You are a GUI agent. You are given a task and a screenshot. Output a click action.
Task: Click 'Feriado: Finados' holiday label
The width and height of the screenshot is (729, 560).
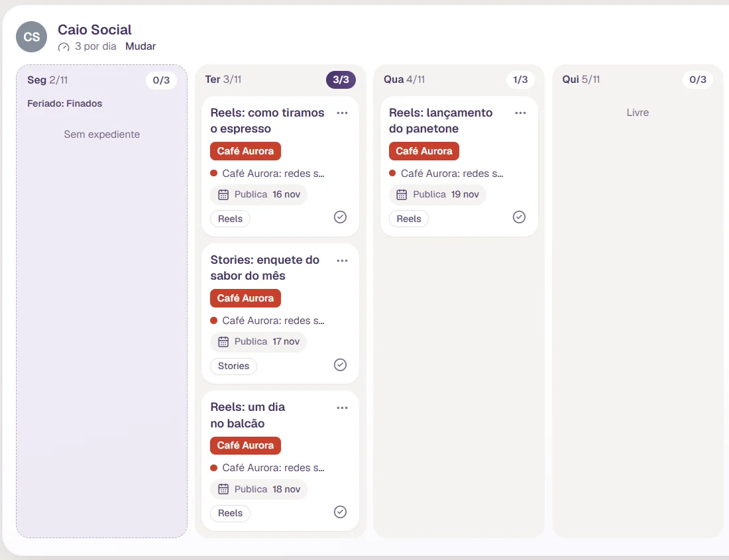[x=65, y=103]
